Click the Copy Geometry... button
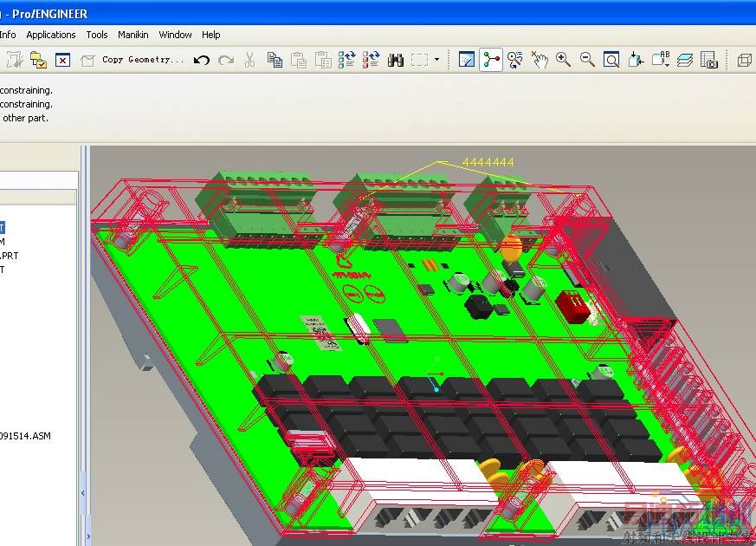The image size is (756, 546). (x=143, y=59)
